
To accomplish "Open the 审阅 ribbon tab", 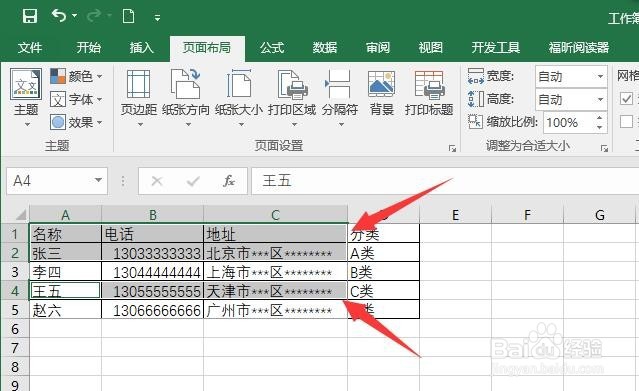I will [x=378, y=47].
